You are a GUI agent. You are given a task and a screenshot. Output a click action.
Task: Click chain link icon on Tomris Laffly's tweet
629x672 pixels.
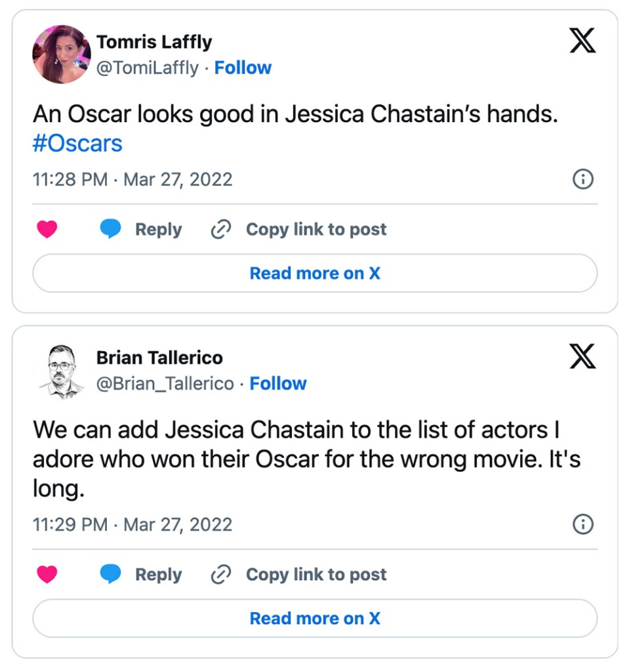[x=221, y=229]
